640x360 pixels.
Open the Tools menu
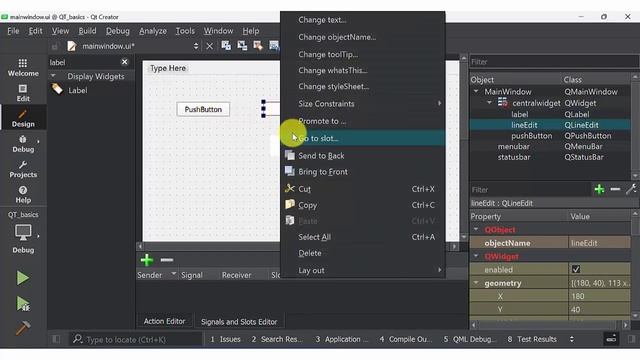(185, 31)
